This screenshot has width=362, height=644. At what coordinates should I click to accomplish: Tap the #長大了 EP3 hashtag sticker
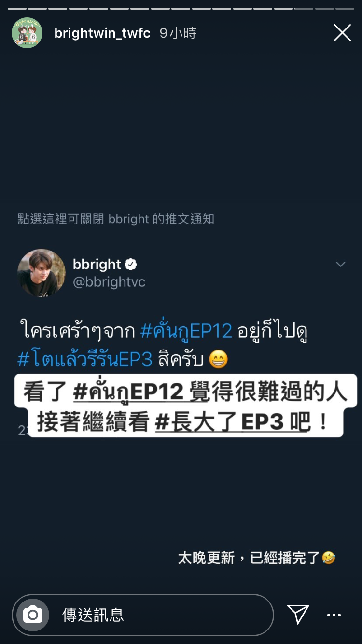[x=220, y=422]
